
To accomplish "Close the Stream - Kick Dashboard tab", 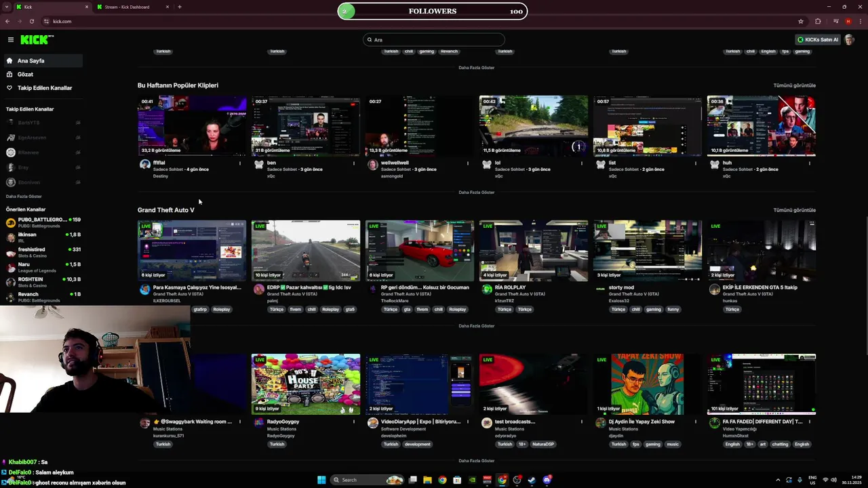I will tap(167, 7).
